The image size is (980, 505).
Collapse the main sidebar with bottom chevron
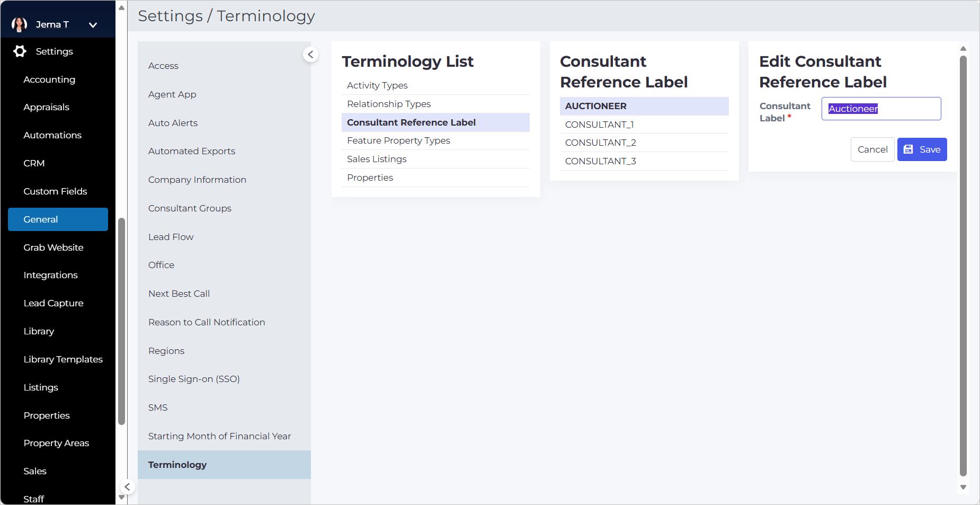click(127, 486)
